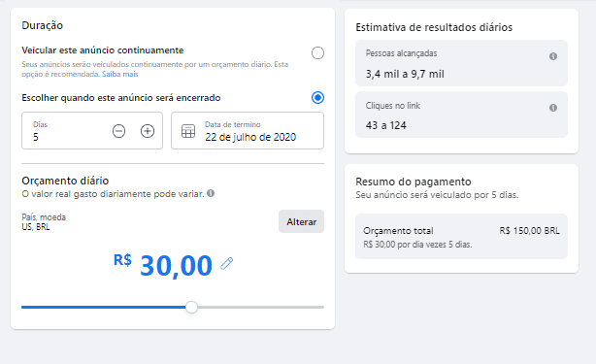Click the daily budget slider handle
This screenshot has height=364, width=596.
tap(191, 307)
